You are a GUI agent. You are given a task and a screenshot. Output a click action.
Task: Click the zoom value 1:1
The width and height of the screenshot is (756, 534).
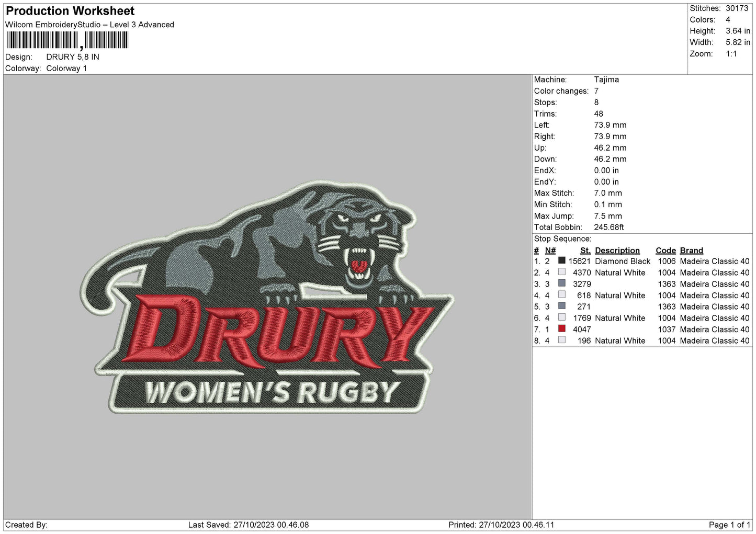tap(731, 54)
